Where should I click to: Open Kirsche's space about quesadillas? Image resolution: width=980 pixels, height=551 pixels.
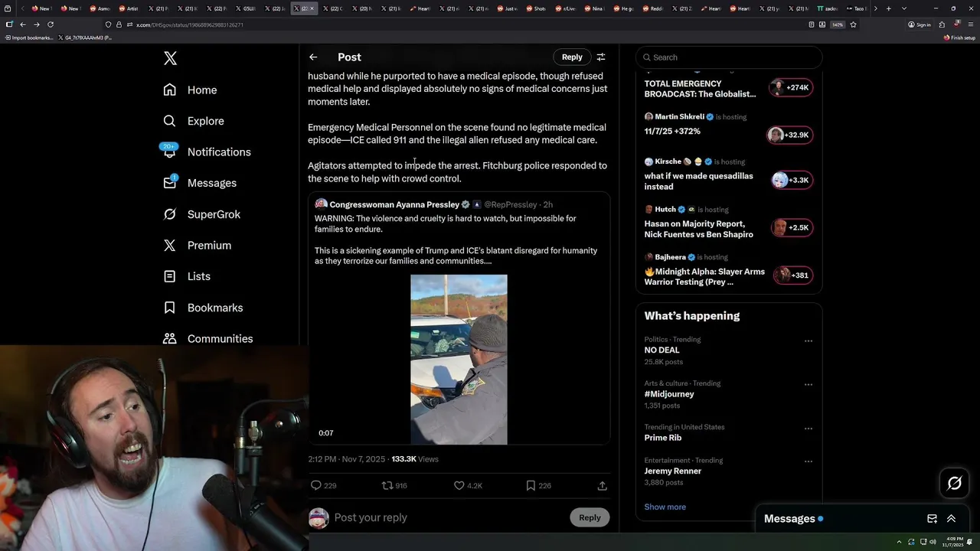[728, 174]
